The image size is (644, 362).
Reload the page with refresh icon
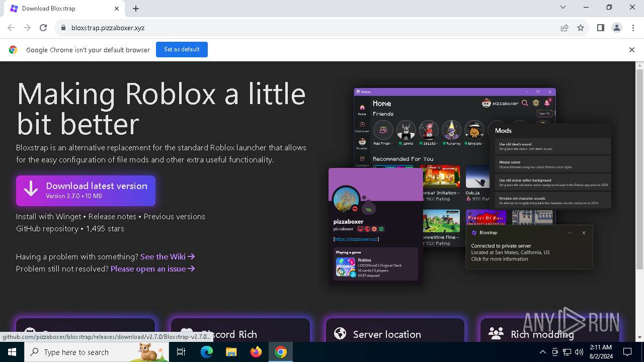pos(43,28)
